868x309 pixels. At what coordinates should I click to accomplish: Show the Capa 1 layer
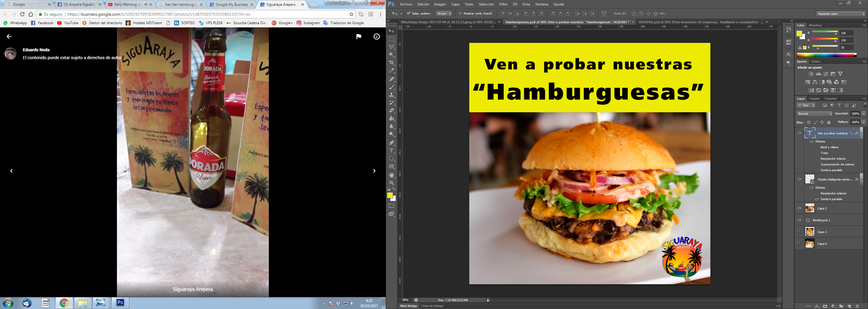pos(799,232)
